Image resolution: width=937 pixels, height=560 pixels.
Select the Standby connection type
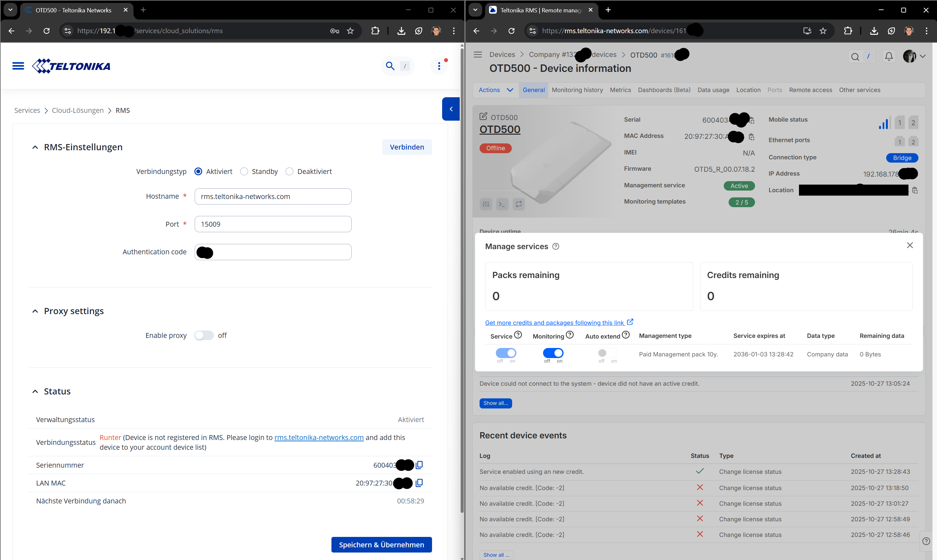pyautogui.click(x=245, y=172)
